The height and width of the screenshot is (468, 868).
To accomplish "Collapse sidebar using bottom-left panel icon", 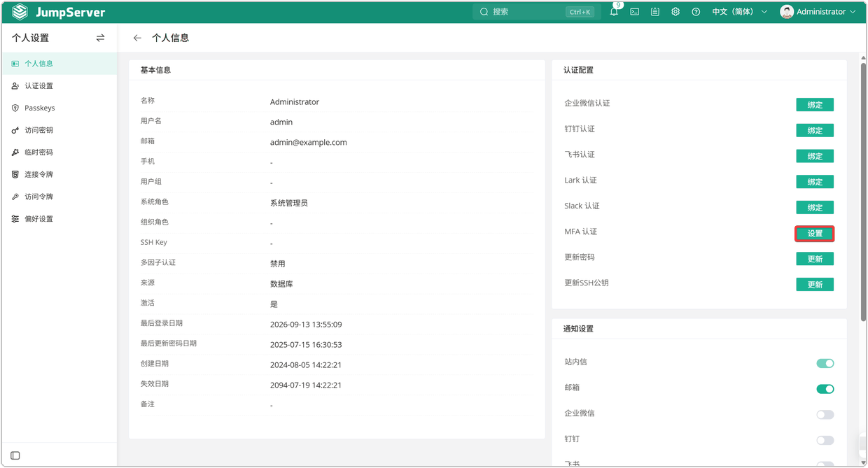I will pyautogui.click(x=15, y=455).
